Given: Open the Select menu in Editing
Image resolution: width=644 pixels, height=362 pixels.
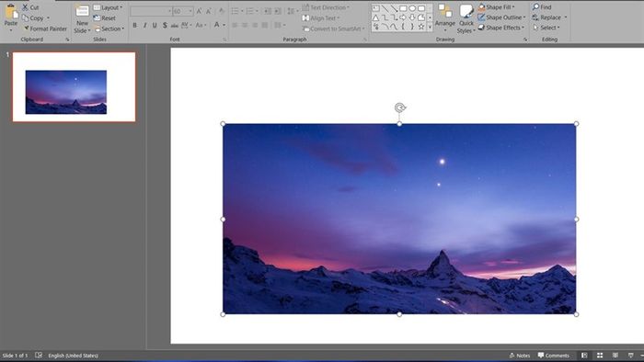Looking at the screenshot, I should [546, 28].
